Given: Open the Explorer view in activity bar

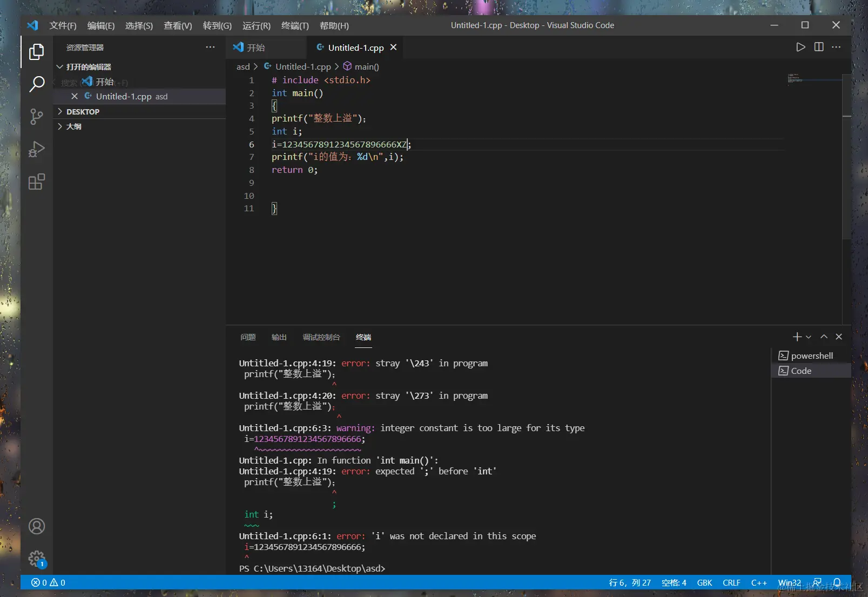Looking at the screenshot, I should point(37,52).
